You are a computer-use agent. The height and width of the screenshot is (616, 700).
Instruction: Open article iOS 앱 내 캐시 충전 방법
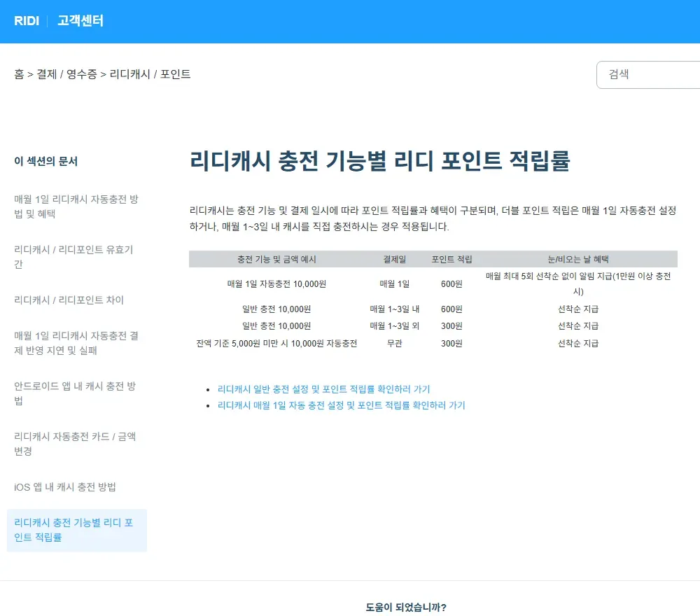(64, 487)
